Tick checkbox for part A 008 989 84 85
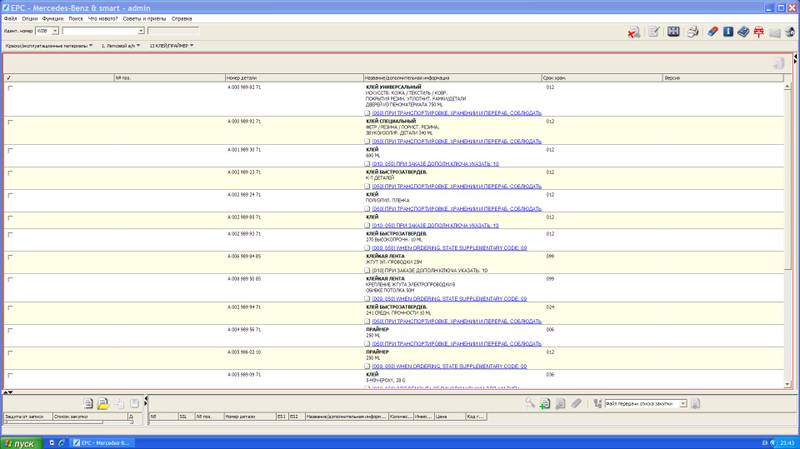The height and width of the screenshot is (449, 800). (10, 257)
